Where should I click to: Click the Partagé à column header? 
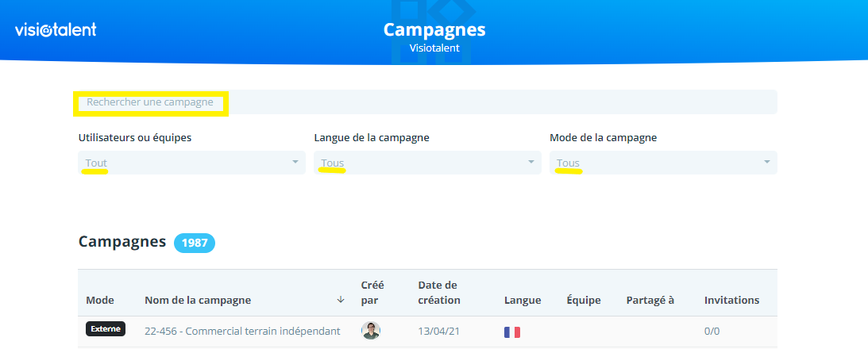[650, 301]
